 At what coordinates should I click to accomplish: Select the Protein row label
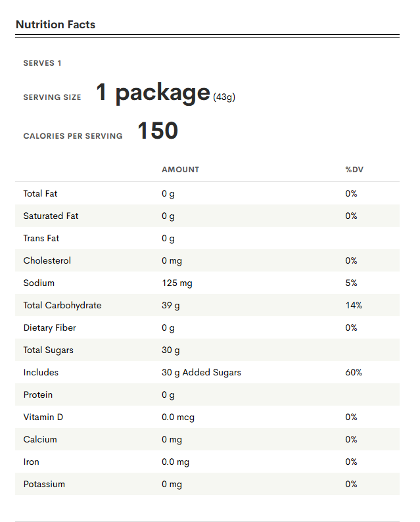(x=38, y=394)
